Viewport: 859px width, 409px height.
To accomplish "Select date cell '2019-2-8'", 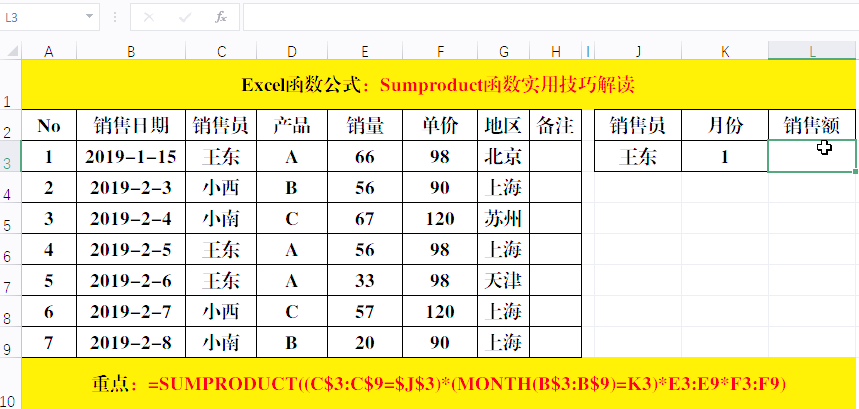I will click(131, 343).
